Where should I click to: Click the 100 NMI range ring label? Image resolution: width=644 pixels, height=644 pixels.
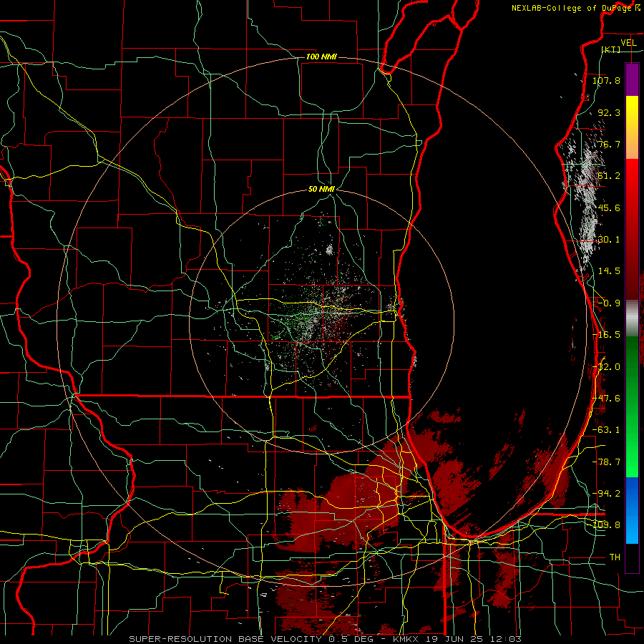pos(321,57)
